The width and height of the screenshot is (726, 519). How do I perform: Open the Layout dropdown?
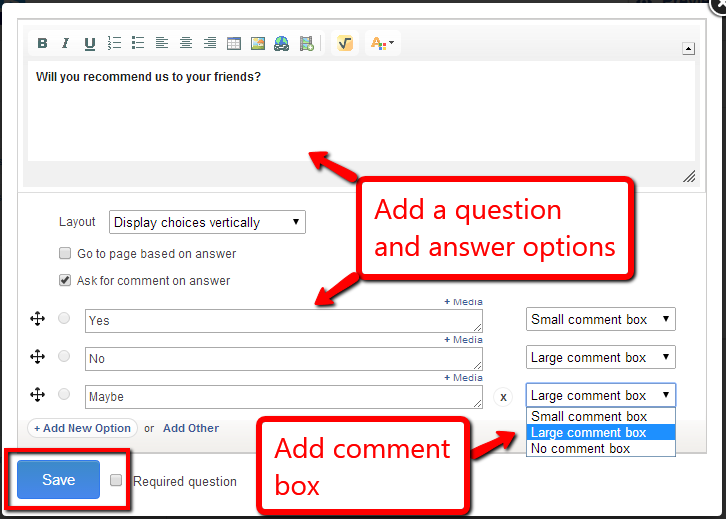[207, 222]
